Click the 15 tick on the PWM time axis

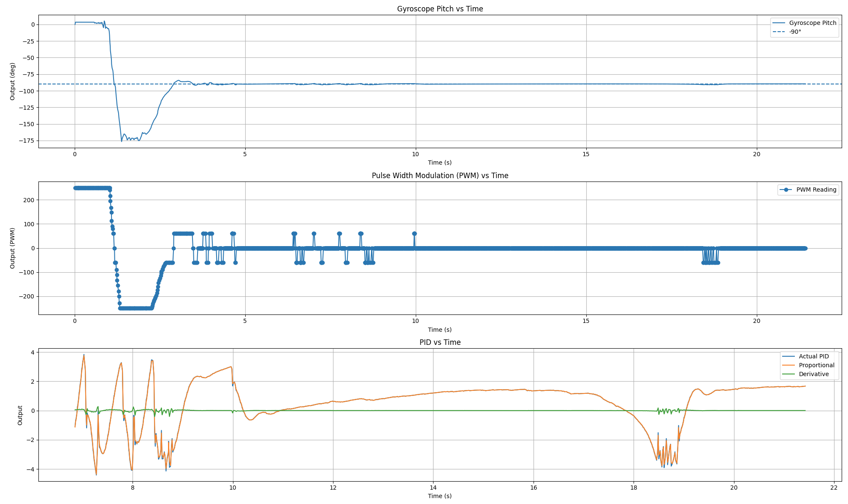(586, 321)
